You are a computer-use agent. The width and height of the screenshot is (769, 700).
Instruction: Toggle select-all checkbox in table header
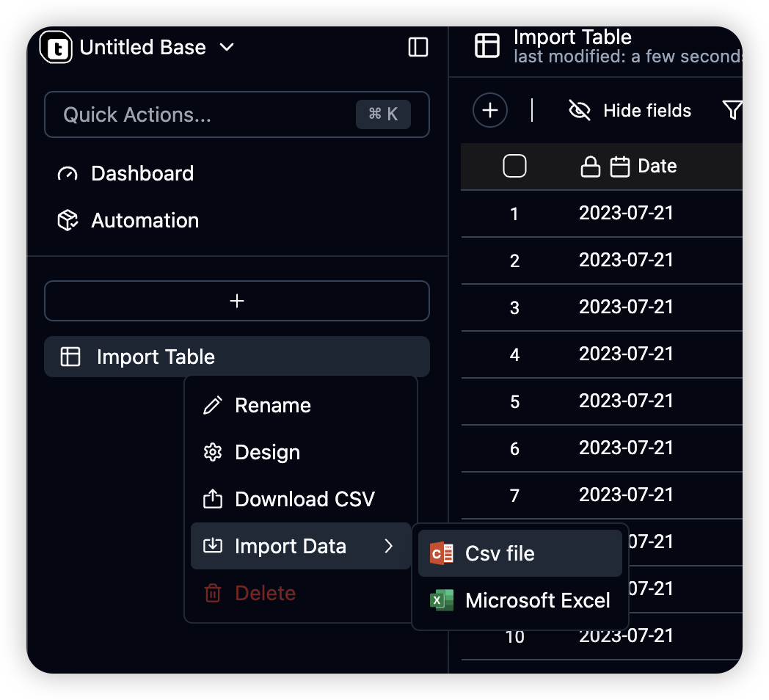click(x=514, y=166)
